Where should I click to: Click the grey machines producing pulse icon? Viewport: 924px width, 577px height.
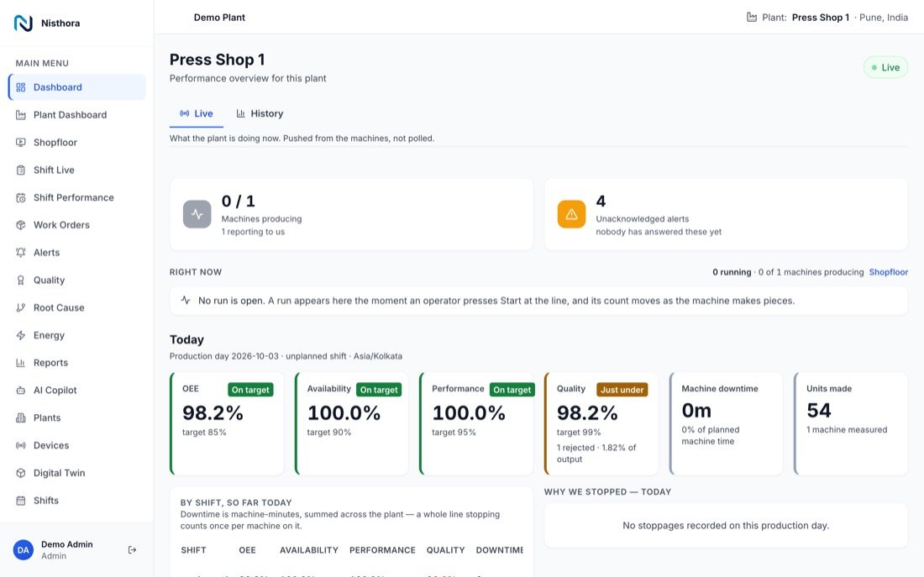197,214
